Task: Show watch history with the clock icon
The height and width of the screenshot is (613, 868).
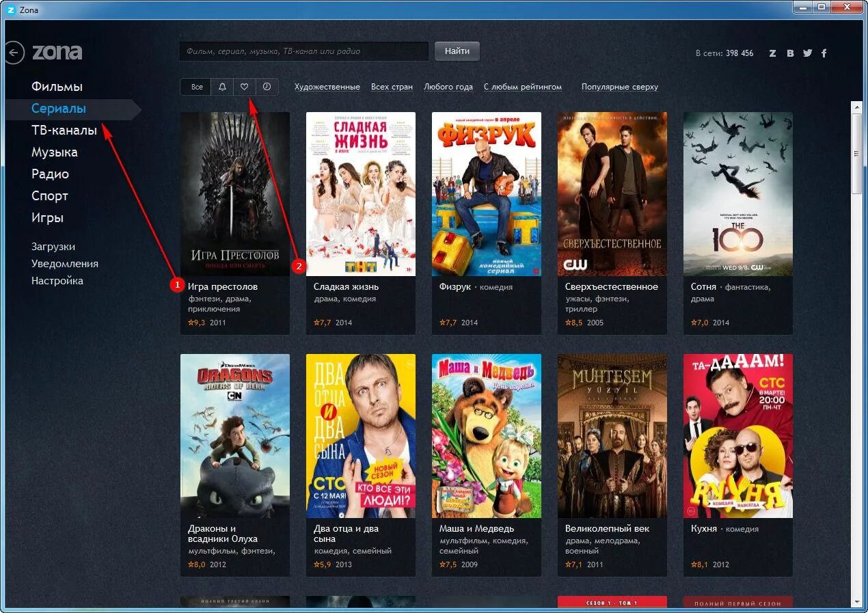Action: click(x=267, y=87)
